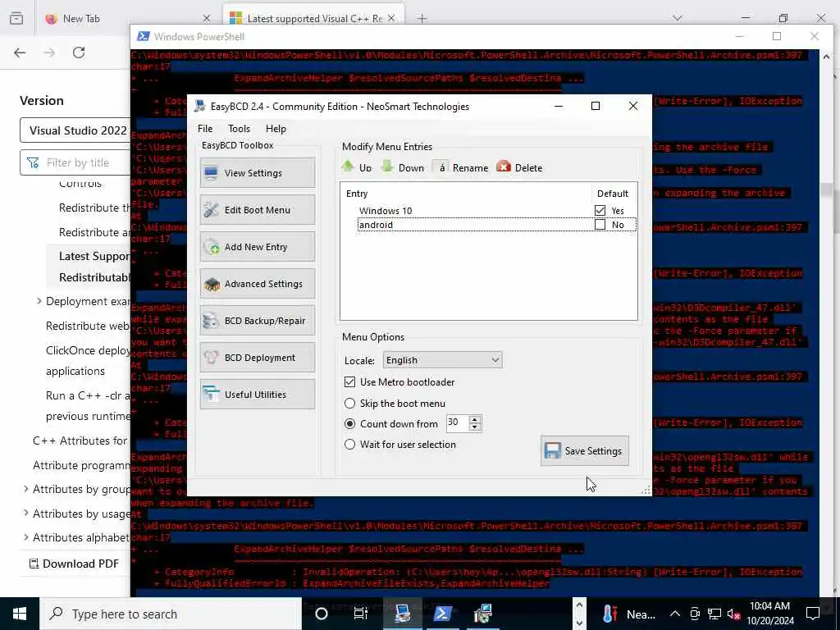Expand Attributes alphabetical tree item
Screen dimensions: 840x630
pos(25,536)
